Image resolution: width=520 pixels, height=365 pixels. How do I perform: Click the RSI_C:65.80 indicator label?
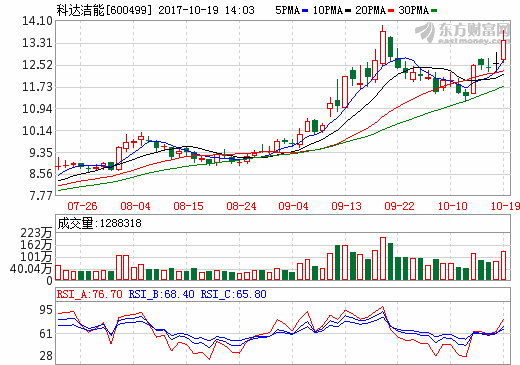pos(234,294)
